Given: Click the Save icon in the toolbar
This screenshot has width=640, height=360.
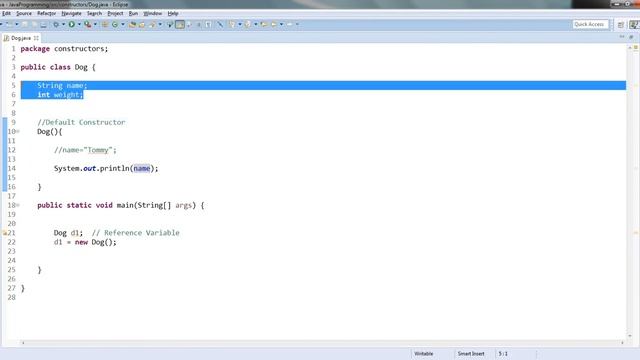Looking at the screenshot, I should pos(24,24).
